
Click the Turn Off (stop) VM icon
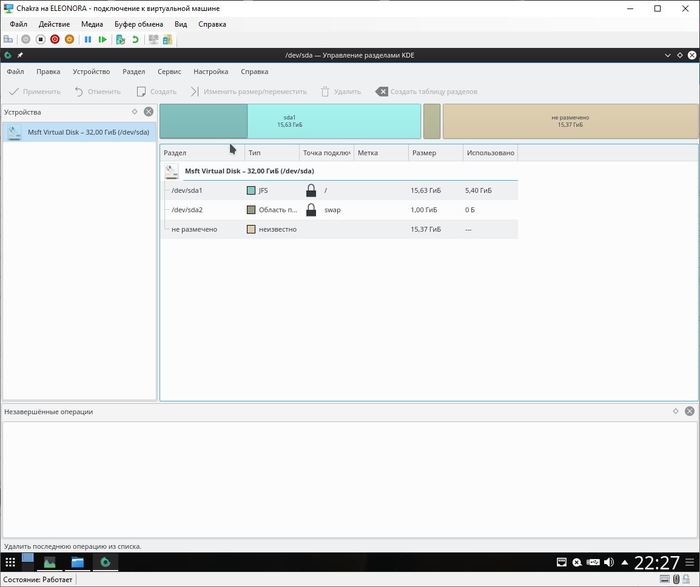click(x=40, y=40)
